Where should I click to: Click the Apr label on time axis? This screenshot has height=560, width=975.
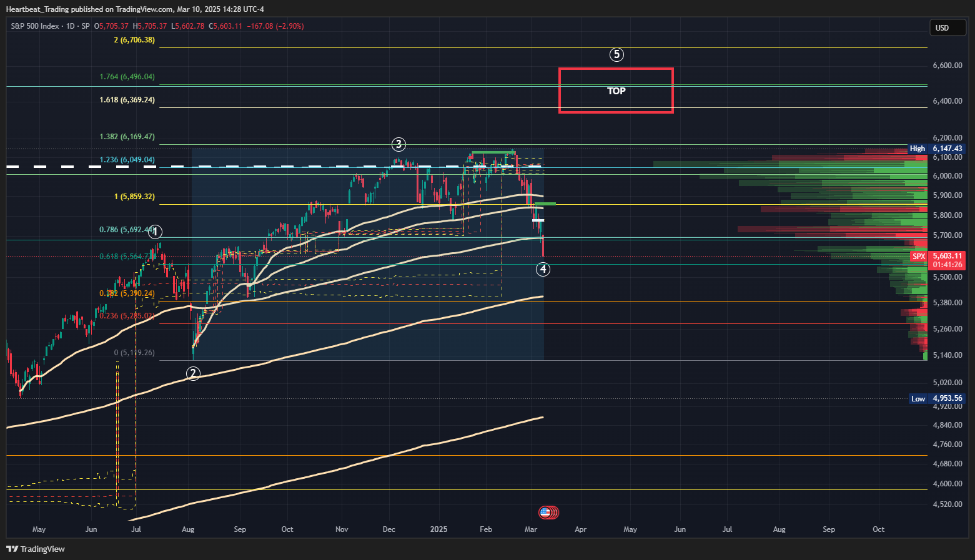(580, 529)
